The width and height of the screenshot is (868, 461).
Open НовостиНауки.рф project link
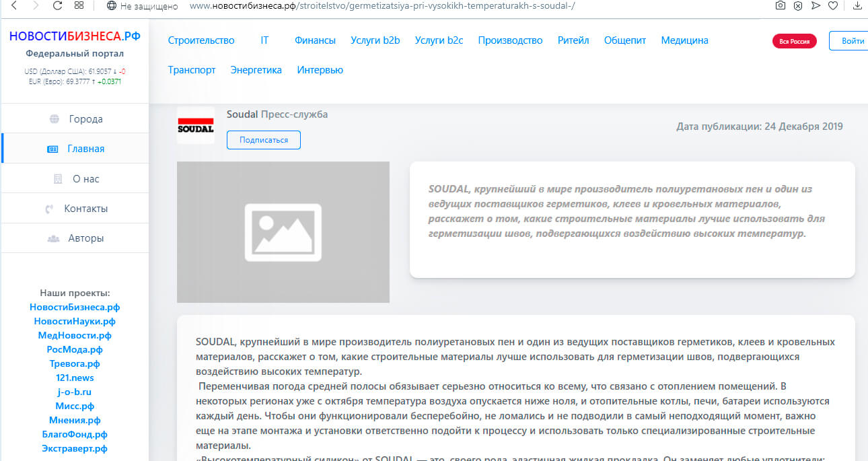pos(75,321)
